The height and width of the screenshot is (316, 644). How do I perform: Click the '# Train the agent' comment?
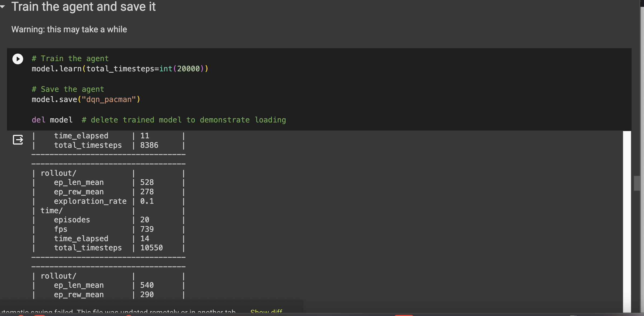70,59
